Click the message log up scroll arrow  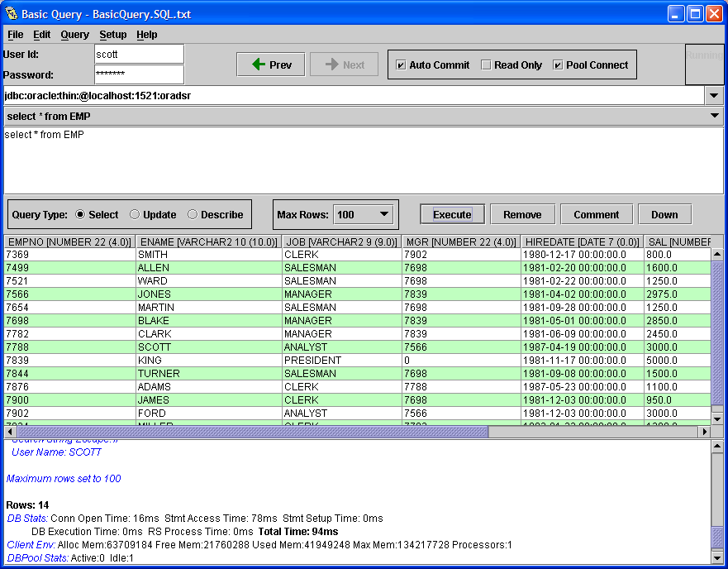(717, 447)
